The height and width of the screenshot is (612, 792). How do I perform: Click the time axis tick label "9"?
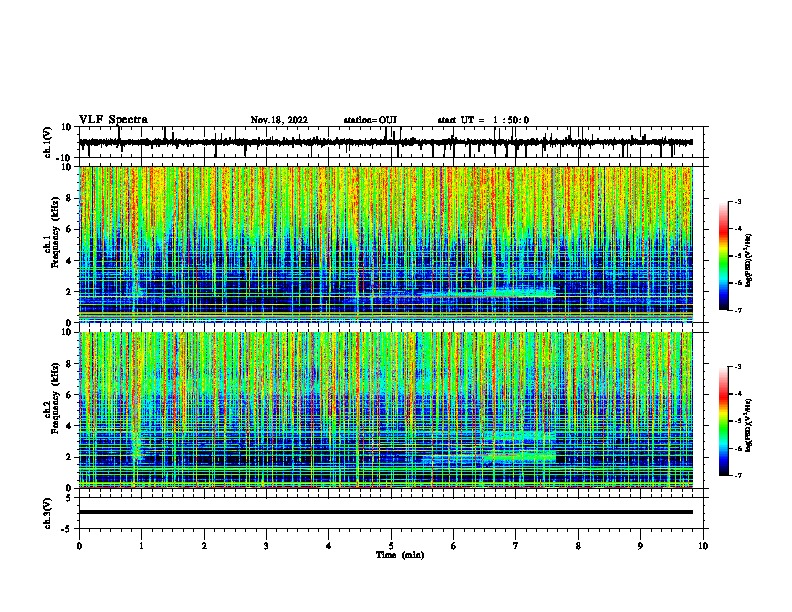pos(640,546)
